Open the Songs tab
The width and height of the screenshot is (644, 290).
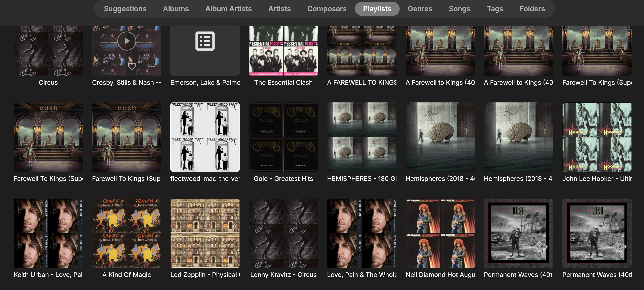click(459, 9)
